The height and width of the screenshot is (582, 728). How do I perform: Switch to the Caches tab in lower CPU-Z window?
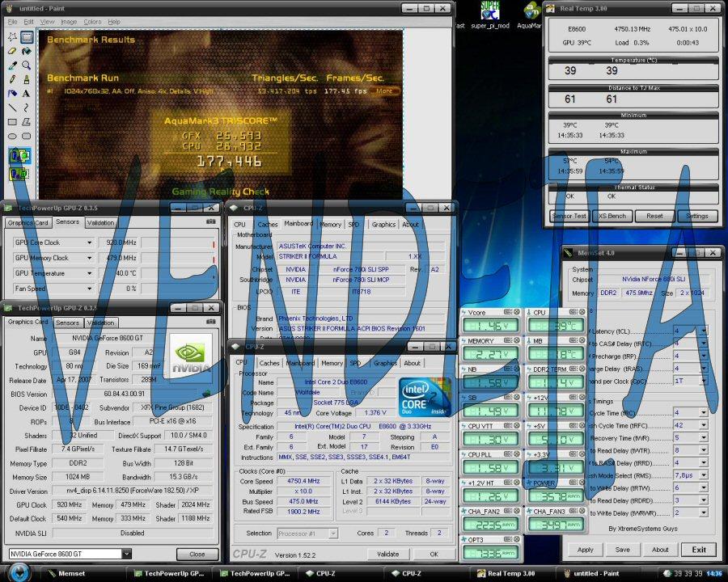tap(269, 363)
